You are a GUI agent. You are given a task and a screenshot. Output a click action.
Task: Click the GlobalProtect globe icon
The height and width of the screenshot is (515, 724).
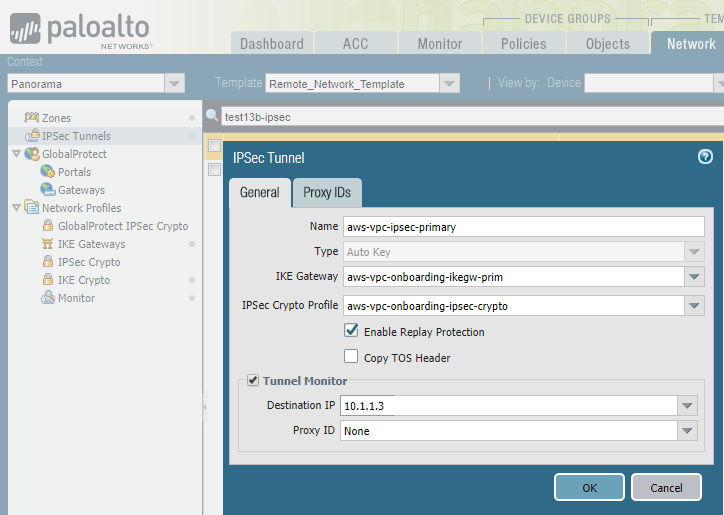click(x=32, y=154)
